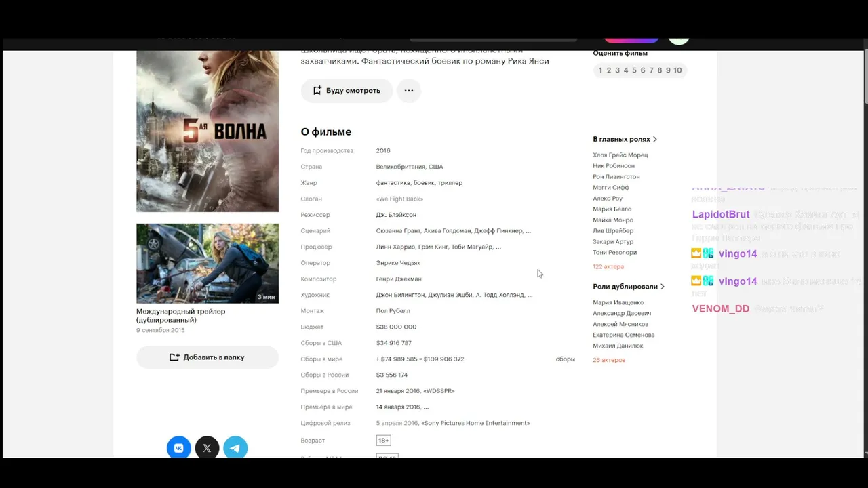The height and width of the screenshot is (488, 868).
Task: Rate the film 2
Action: [x=609, y=70]
